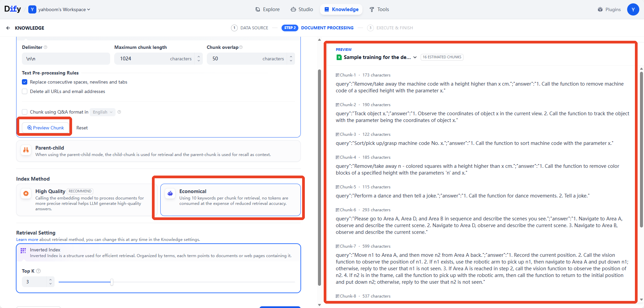Viewport: 644px width, 308px height.
Task: Click the Q&A format help icon
Action: coord(119,112)
